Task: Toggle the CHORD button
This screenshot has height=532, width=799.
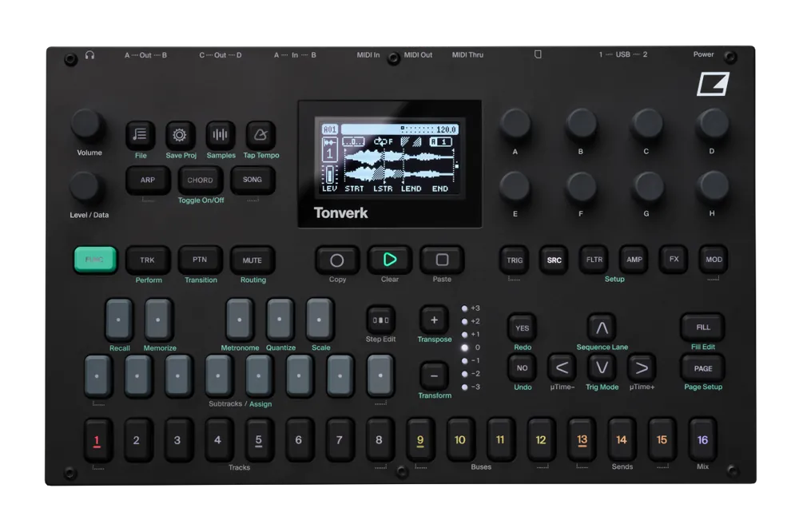Action: click(x=201, y=181)
